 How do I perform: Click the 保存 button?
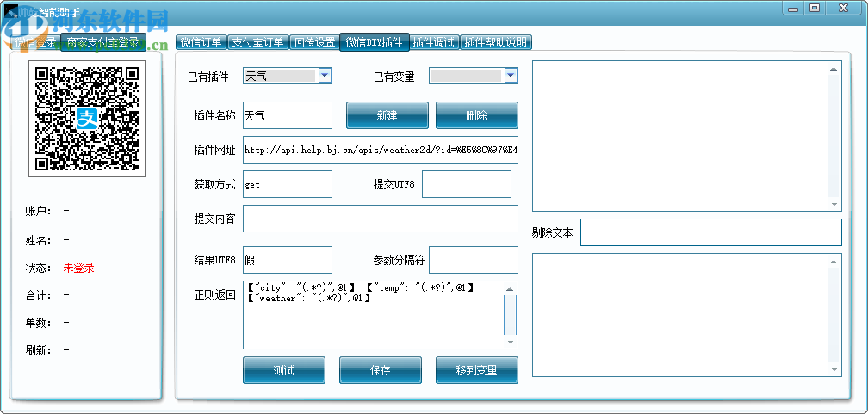coord(381,370)
